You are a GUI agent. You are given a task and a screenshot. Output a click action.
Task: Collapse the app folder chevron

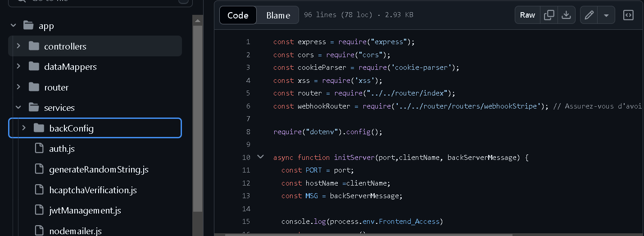(13, 26)
